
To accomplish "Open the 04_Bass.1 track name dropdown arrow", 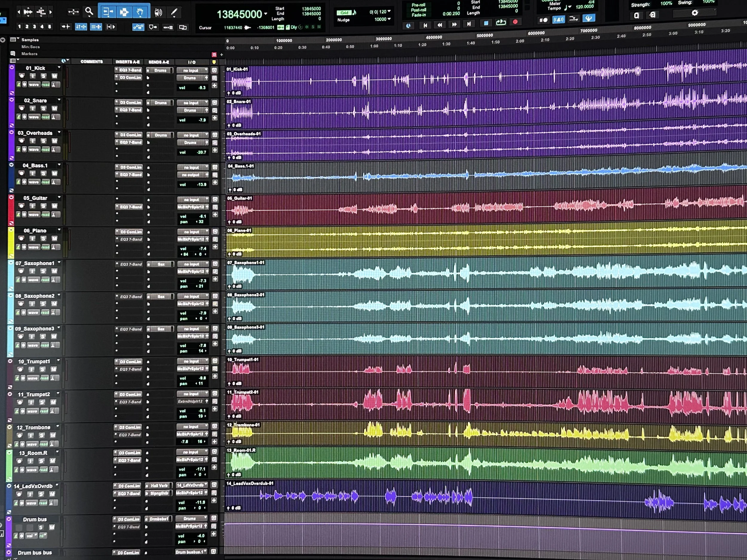I will [x=59, y=165].
